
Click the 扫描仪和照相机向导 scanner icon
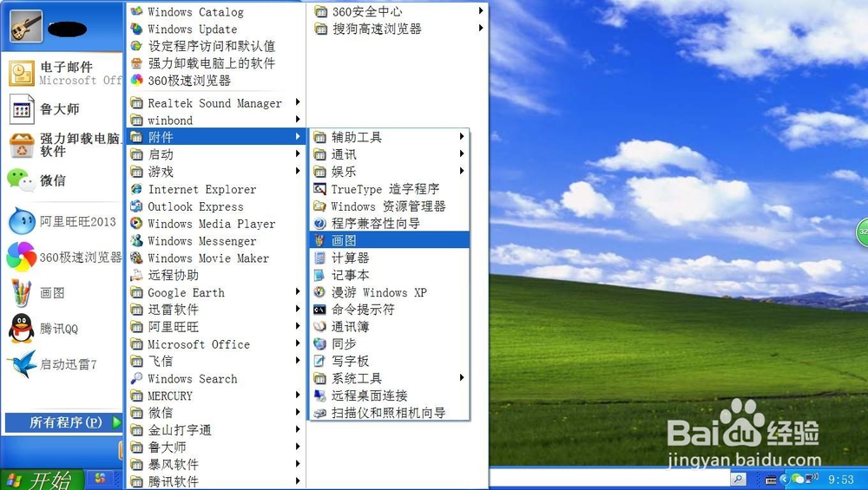[319, 413]
